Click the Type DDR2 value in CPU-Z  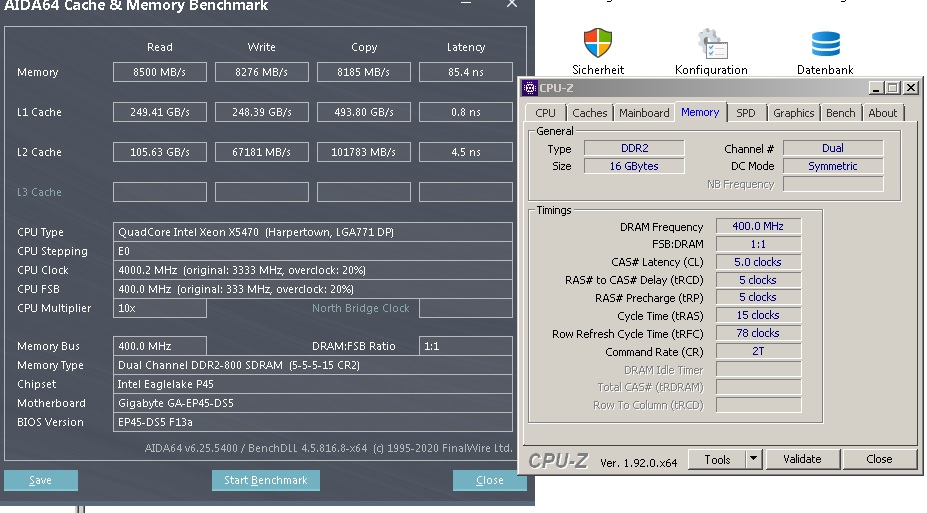634,148
